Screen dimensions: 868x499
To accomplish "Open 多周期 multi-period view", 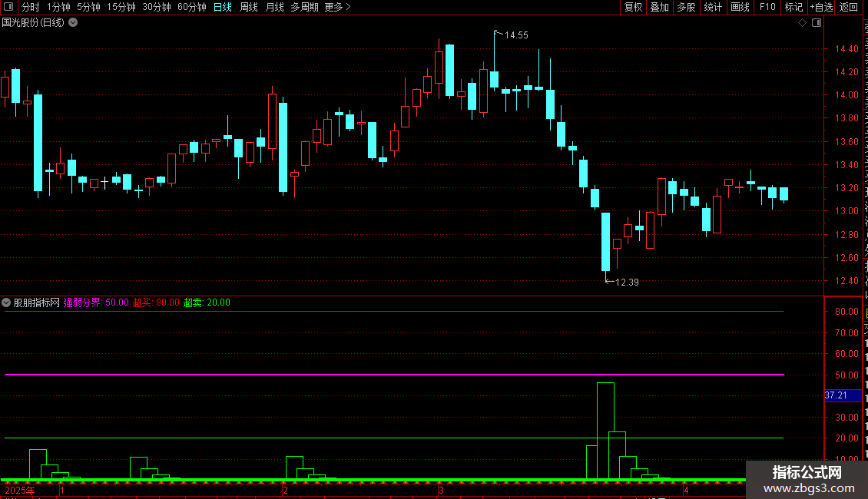I will pyautogui.click(x=304, y=7).
